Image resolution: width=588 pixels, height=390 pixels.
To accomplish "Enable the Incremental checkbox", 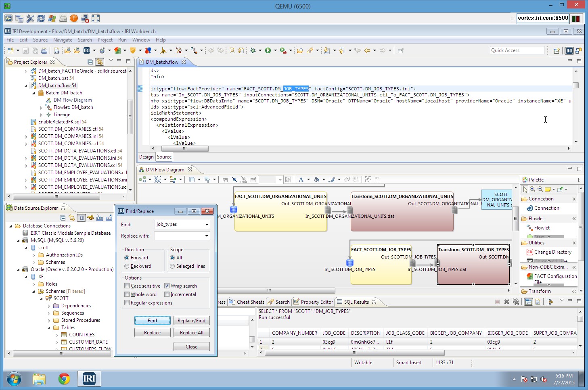I will click(x=167, y=294).
